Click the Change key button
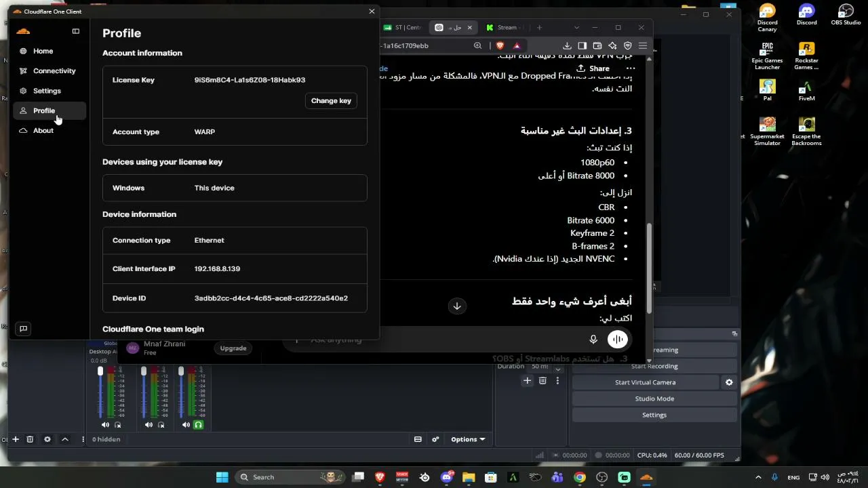The width and height of the screenshot is (868, 488). point(331,100)
